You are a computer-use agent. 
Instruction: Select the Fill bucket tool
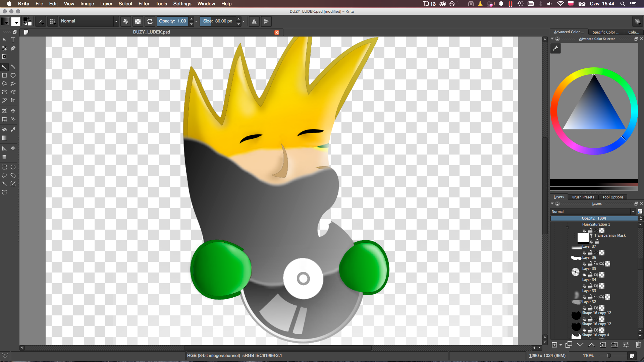4,129
